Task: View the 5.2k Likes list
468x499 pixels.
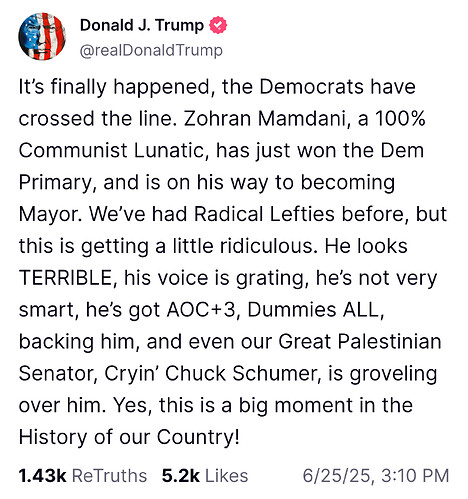Action: 205,476
